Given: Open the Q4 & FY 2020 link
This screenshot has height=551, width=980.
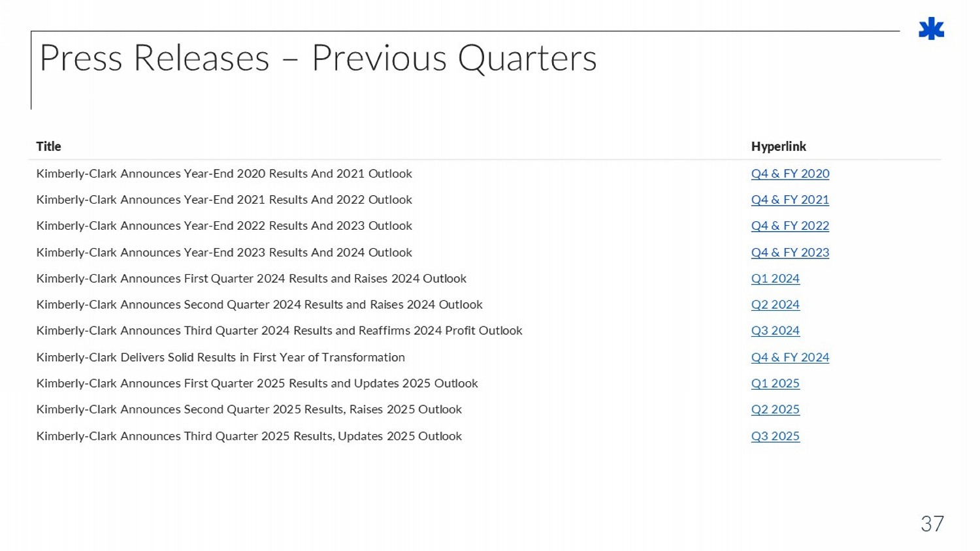Looking at the screenshot, I should [790, 174].
